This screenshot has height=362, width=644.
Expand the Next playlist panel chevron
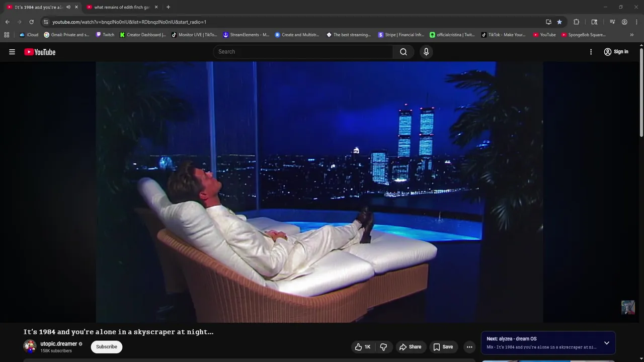click(607, 343)
